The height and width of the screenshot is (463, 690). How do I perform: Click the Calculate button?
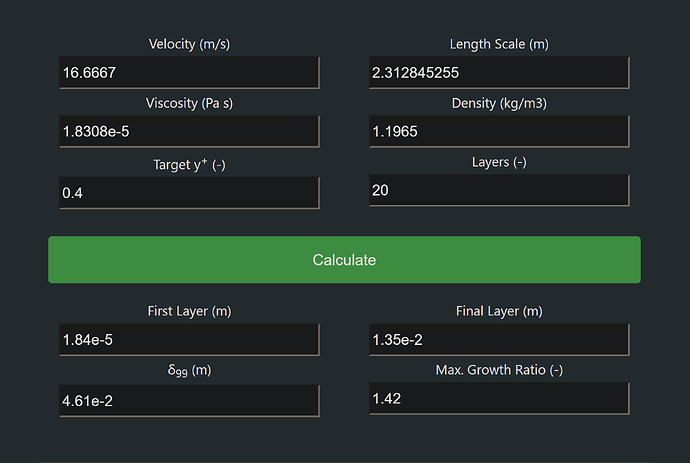tap(344, 260)
